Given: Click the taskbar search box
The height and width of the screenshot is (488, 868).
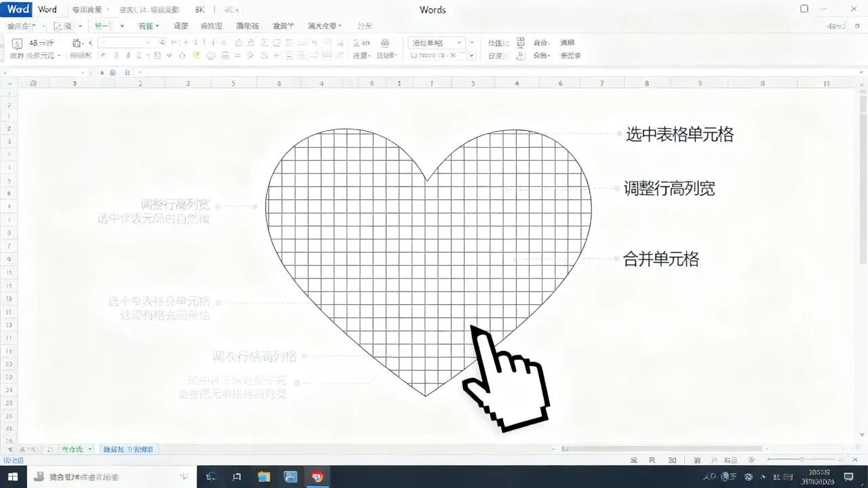Looking at the screenshot, I should [x=112, y=476].
